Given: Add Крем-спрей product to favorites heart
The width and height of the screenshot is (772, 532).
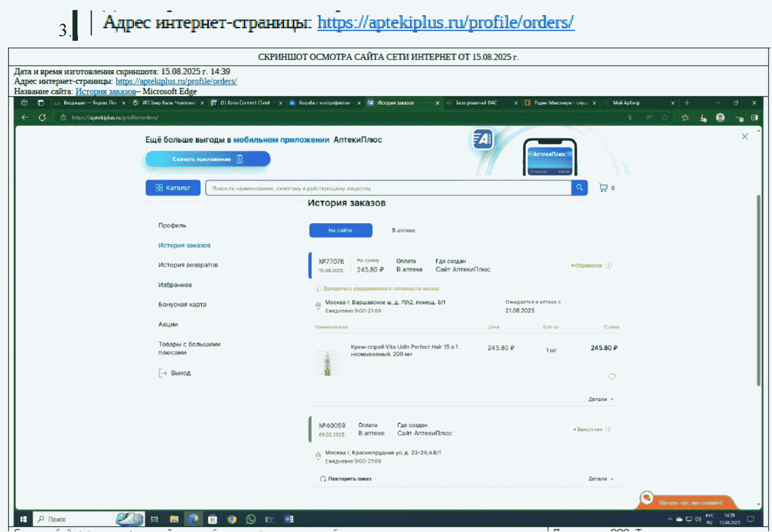Looking at the screenshot, I should [611, 377].
